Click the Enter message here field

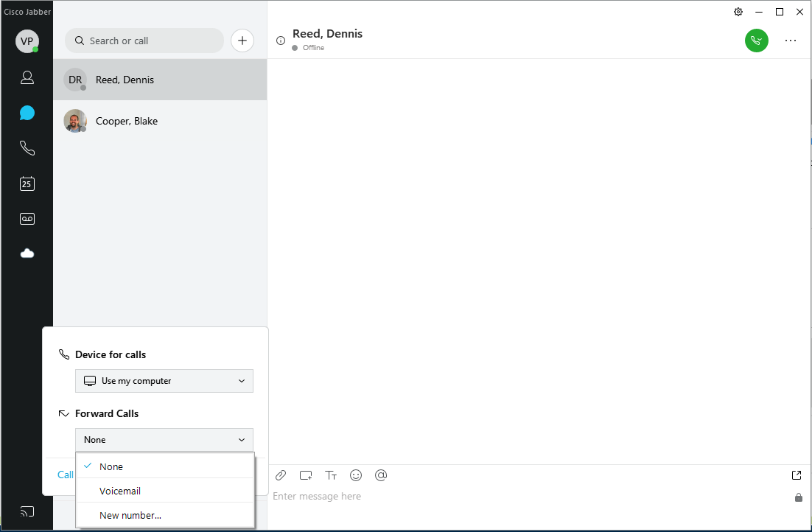pos(318,496)
